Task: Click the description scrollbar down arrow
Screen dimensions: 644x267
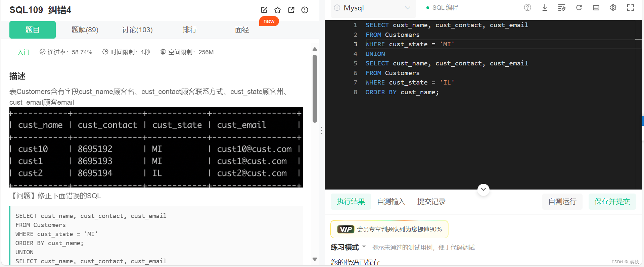Action: click(315, 259)
